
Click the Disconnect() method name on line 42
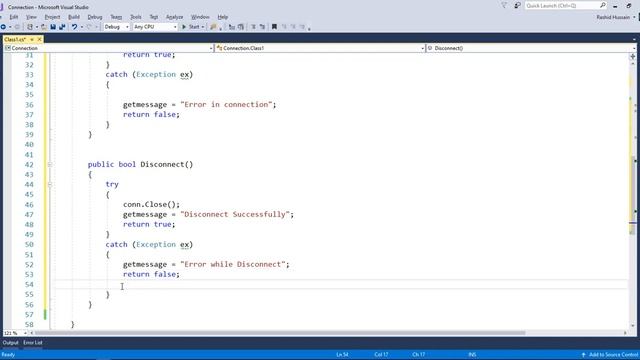(167, 164)
